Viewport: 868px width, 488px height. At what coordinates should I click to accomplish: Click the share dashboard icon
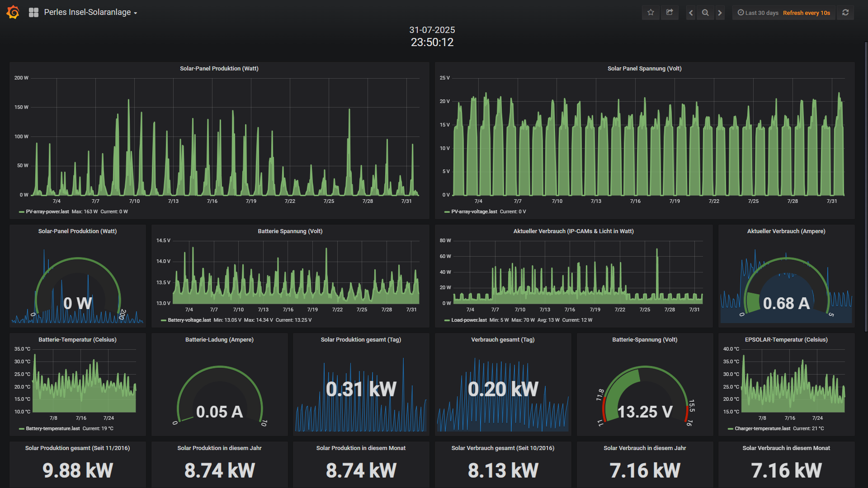pos(670,13)
